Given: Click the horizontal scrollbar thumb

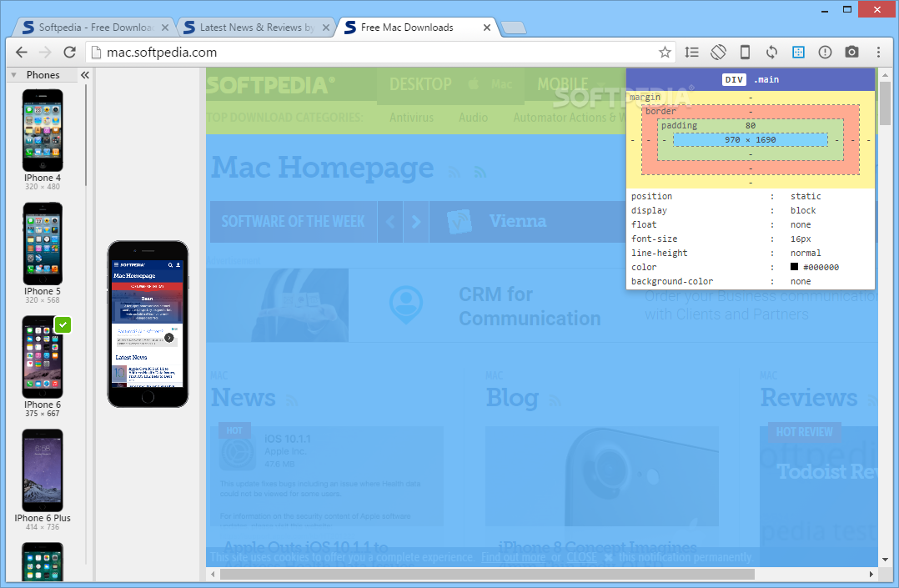Looking at the screenshot, I should click(x=487, y=574).
